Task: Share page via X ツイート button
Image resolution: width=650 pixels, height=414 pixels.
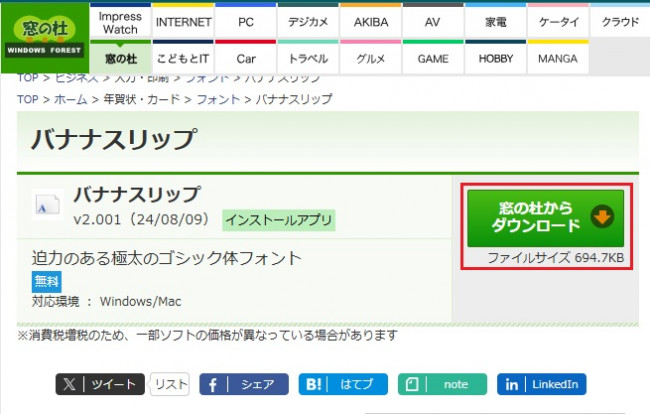Action: [100, 384]
